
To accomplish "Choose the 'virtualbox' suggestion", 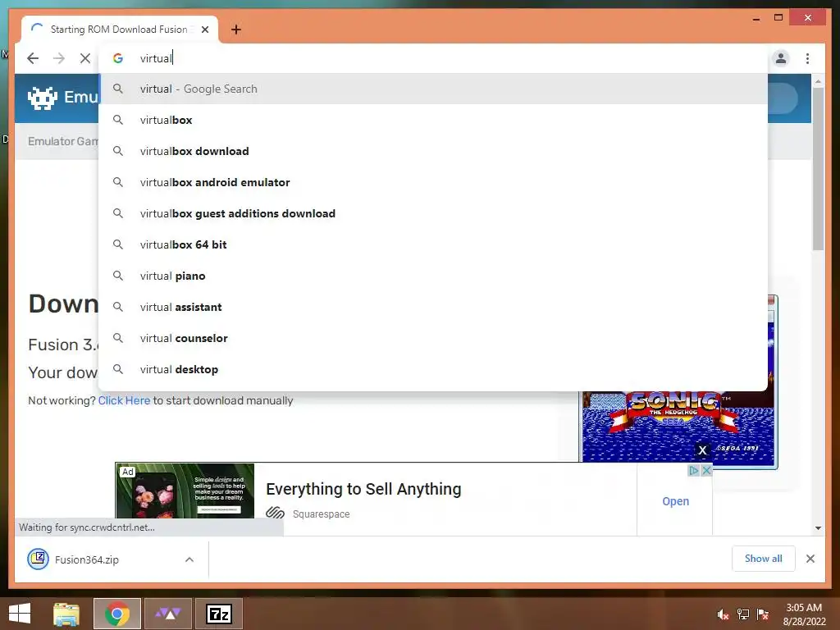I will click(433, 120).
